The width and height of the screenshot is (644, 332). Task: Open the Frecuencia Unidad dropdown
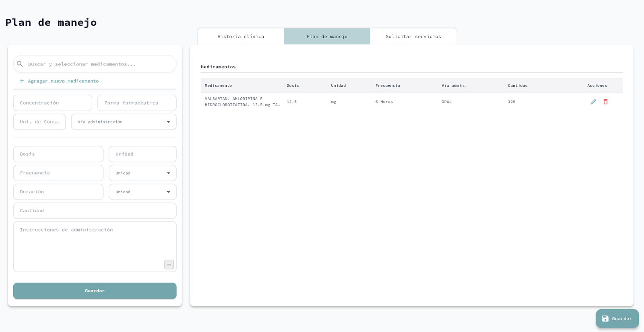tap(142, 173)
